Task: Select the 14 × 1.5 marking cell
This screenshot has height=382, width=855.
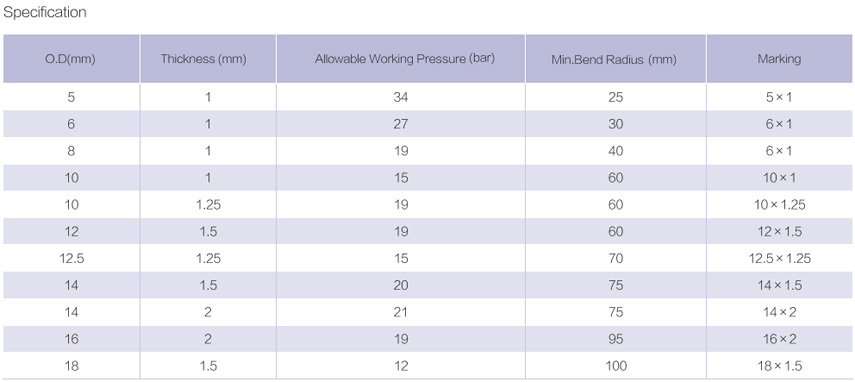Action: click(779, 285)
